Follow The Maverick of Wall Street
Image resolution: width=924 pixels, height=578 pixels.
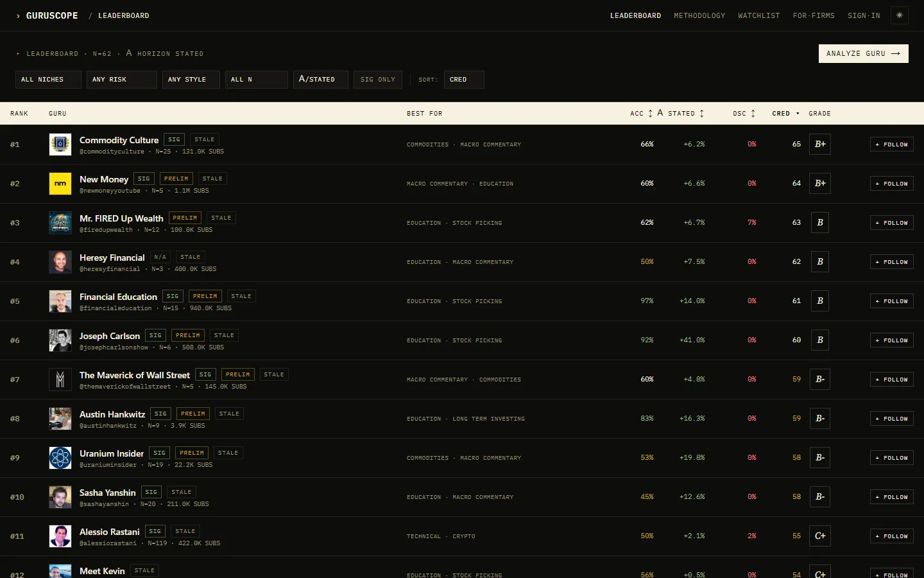(x=892, y=380)
